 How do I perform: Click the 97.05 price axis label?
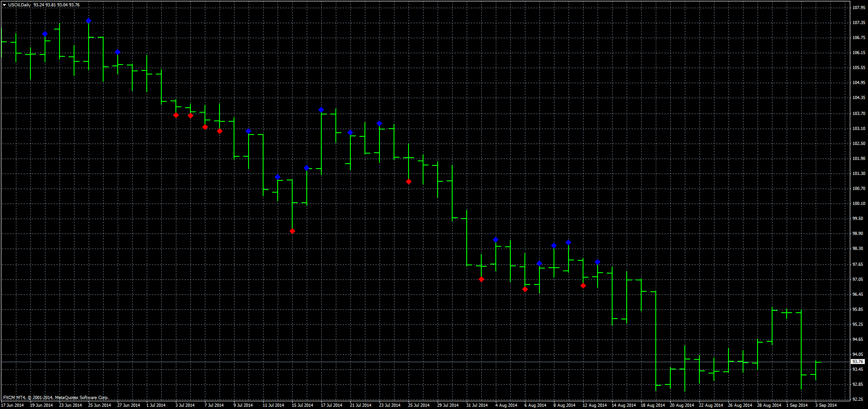[x=858, y=279]
